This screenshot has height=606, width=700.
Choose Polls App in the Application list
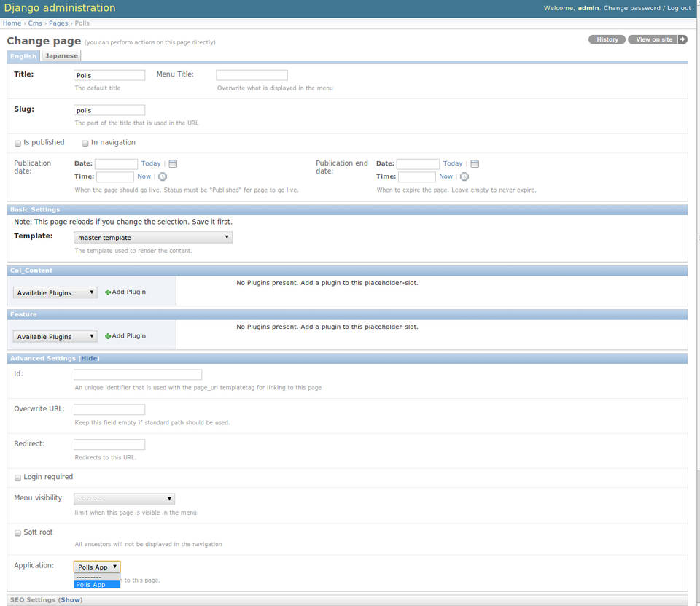pos(92,585)
